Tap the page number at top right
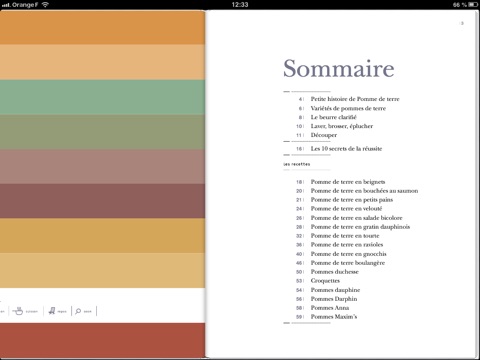480x360 pixels. coord(462,23)
